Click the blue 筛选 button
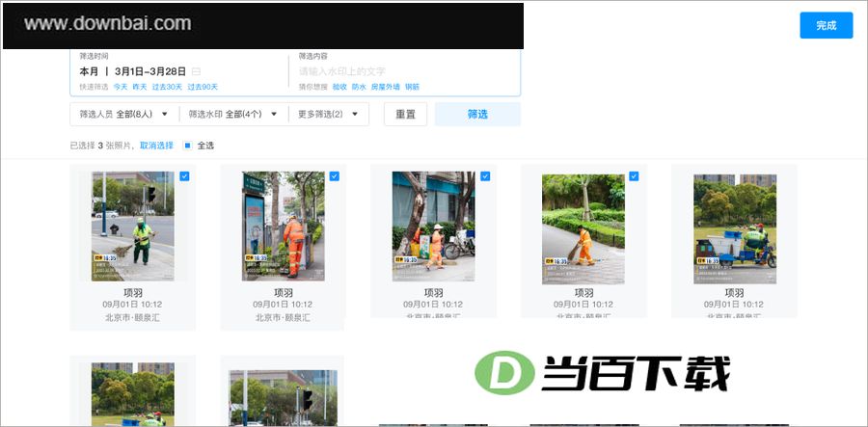This screenshot has height=427, width=868. pyautogui.click(x=477, y=114)
